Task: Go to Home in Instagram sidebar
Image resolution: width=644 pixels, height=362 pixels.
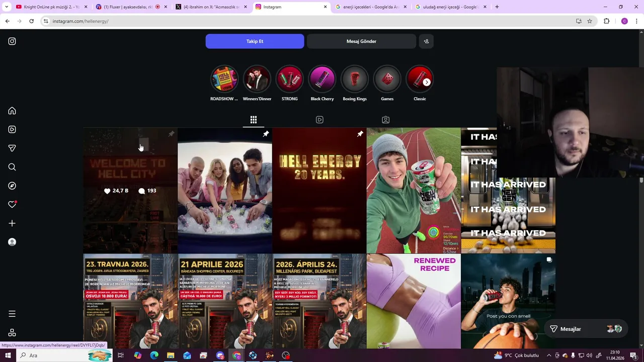Action: [12, 111]
